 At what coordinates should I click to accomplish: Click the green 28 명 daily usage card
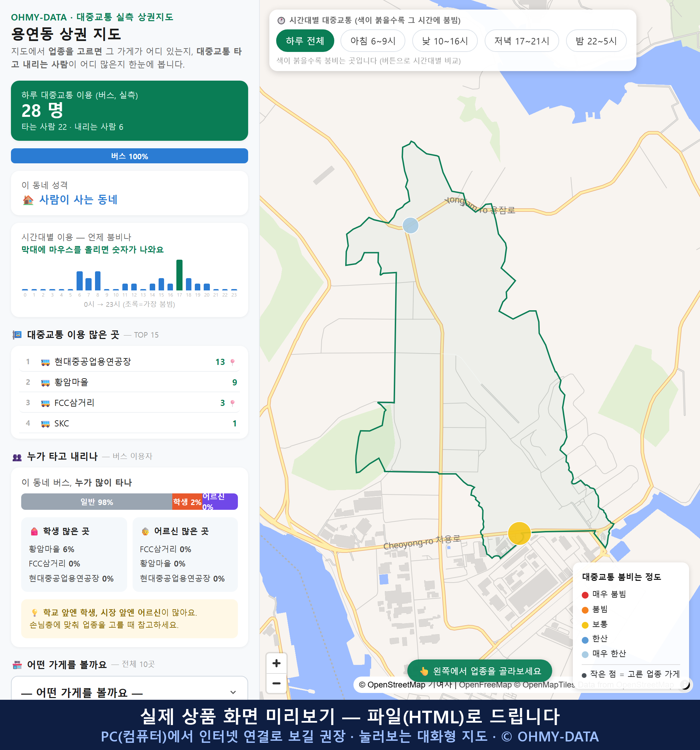[130, 111]
